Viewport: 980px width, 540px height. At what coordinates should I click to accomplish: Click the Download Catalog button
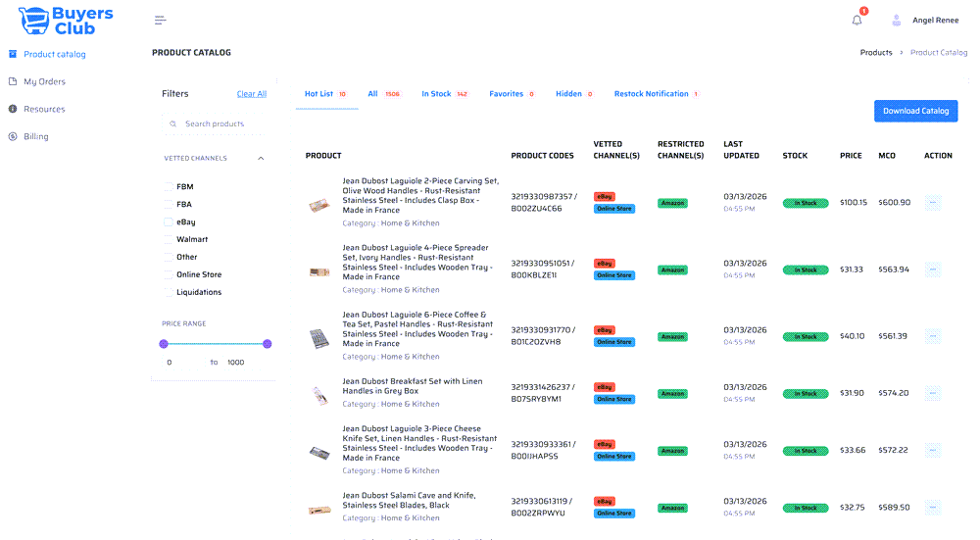(915, 111)
